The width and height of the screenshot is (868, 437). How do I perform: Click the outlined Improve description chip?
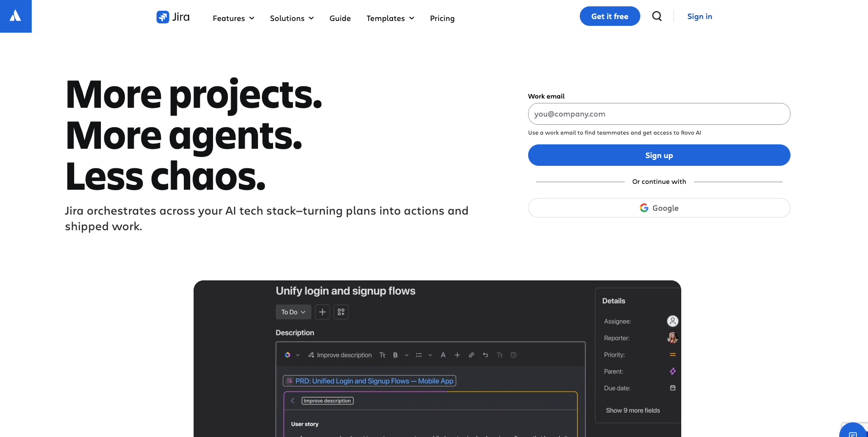pyautogui.click(x=328, y=400)
